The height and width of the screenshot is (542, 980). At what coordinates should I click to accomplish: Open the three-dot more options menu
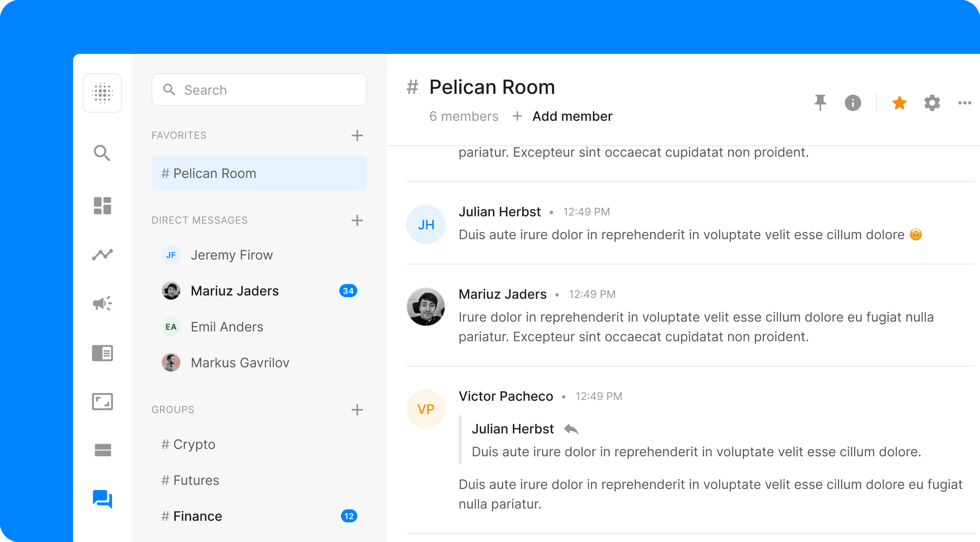pos(964,103)
